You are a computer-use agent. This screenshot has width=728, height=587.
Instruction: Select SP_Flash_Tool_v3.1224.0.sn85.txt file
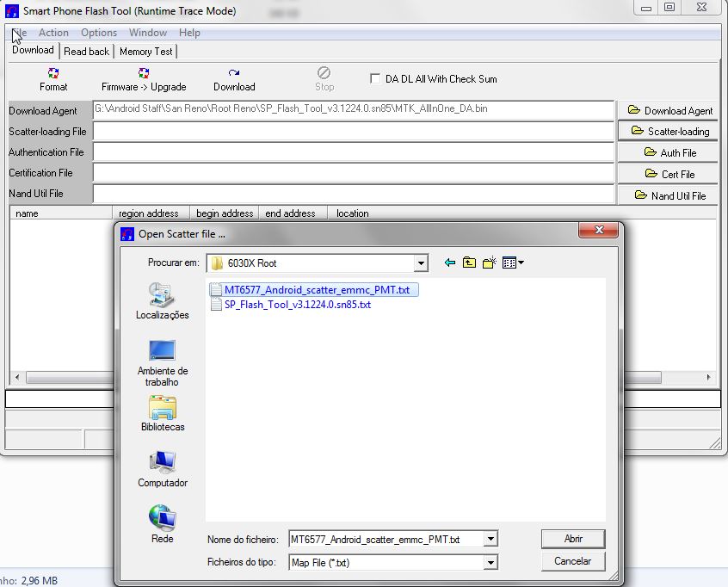coord(291,305)
